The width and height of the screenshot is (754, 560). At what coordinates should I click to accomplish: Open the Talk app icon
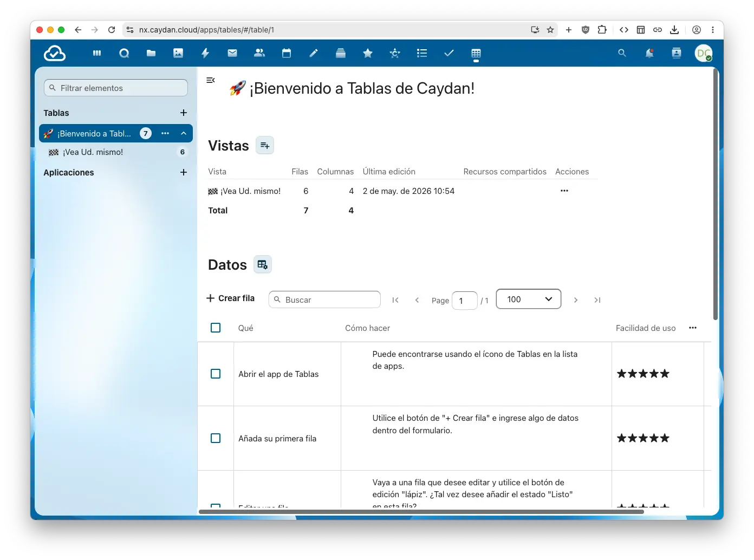(124, 53)
